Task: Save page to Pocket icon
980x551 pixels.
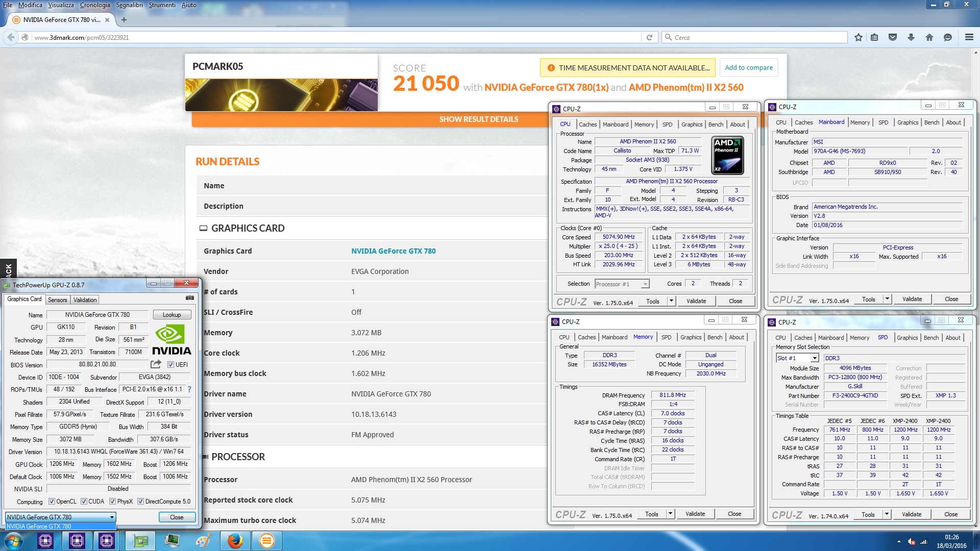Action: (893, 37)
